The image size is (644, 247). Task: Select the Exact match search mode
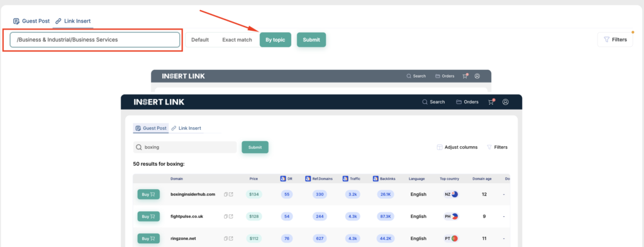pyautogui.click(x=237, y=40)
